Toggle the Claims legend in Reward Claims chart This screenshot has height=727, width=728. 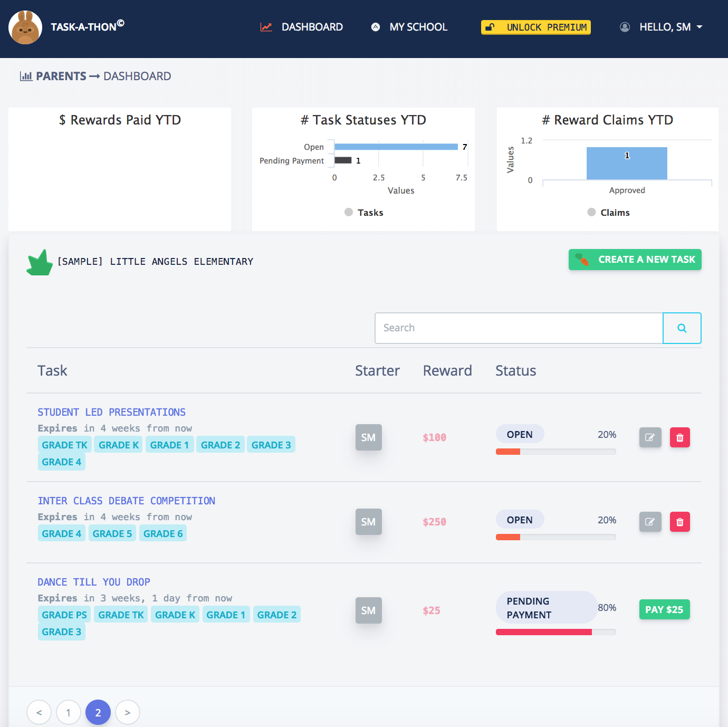[x=609, y=212]
